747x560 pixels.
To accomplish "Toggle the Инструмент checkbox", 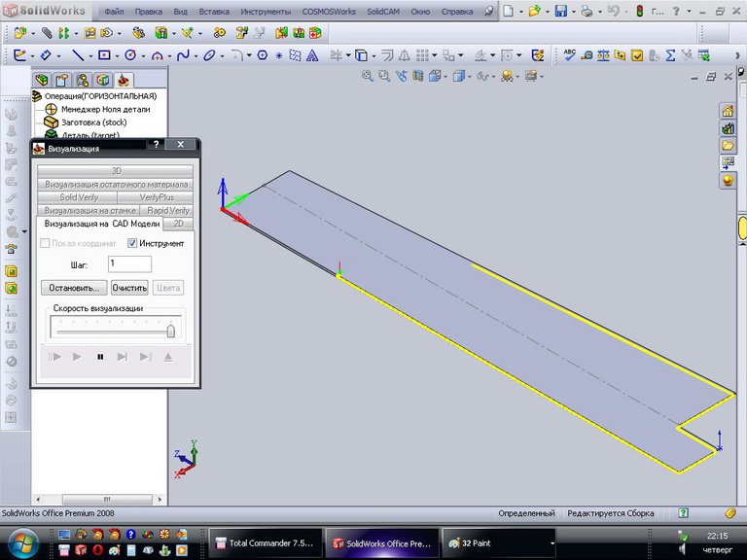I will (x=133, y=243).
